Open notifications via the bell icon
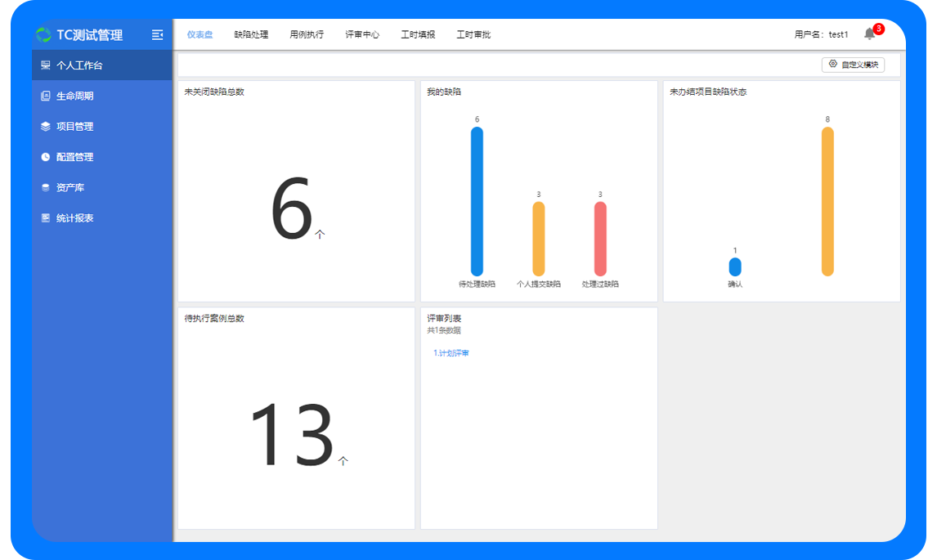Image resolution: width=937 pixels, height=560 pixels. [x=869, y=34]
